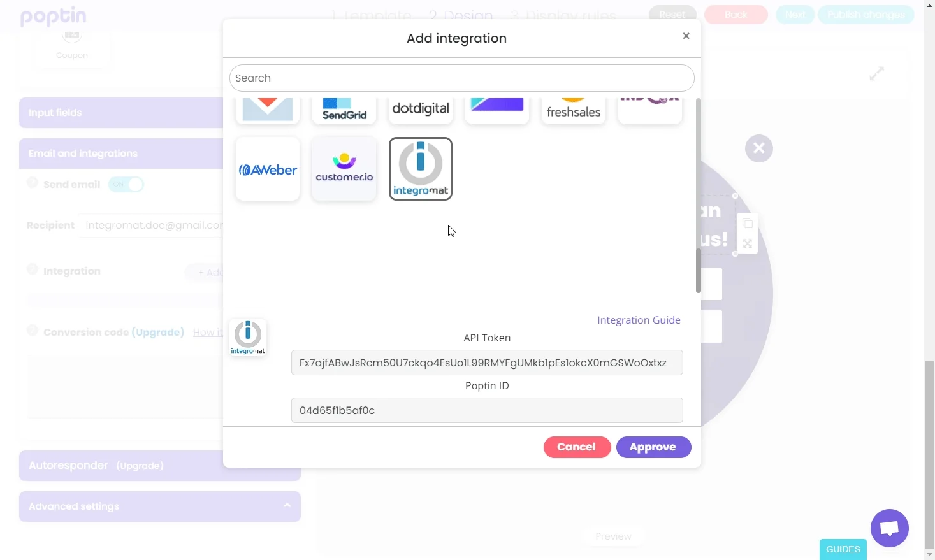Click the diagonal fullscreen arrow icon
This screenshot has width=935, height=560.
coord(877,74)
